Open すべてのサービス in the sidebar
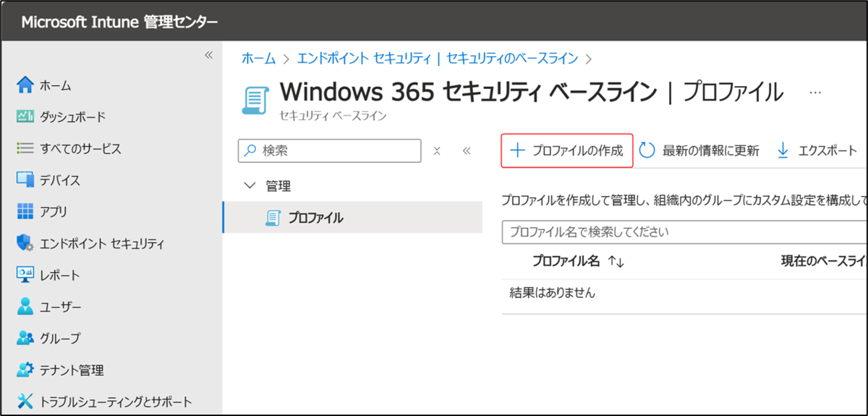Image resolution: width=868 pixels, height=416 pixels. point(69,148)
